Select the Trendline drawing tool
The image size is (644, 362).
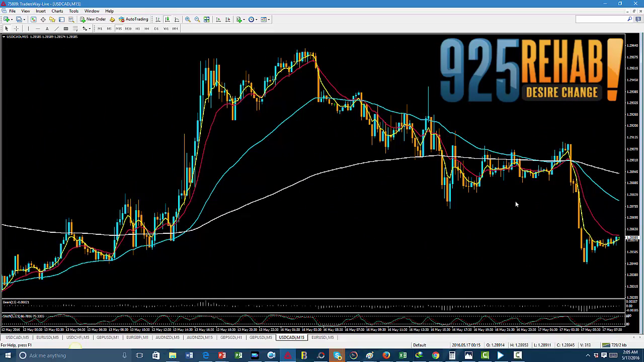pos(56,29)
